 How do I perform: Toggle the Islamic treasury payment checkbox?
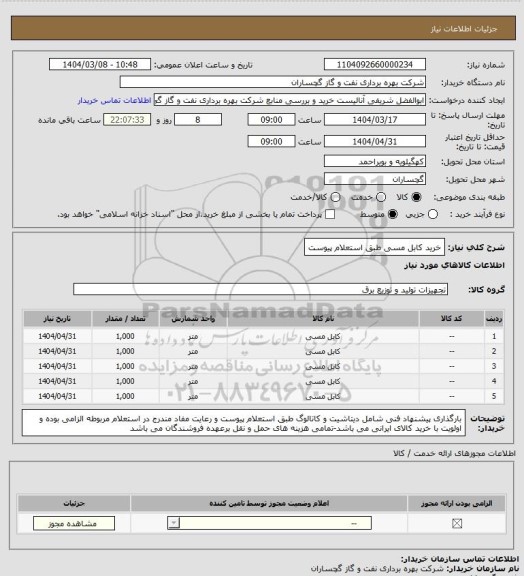click(x=330, y=214)
